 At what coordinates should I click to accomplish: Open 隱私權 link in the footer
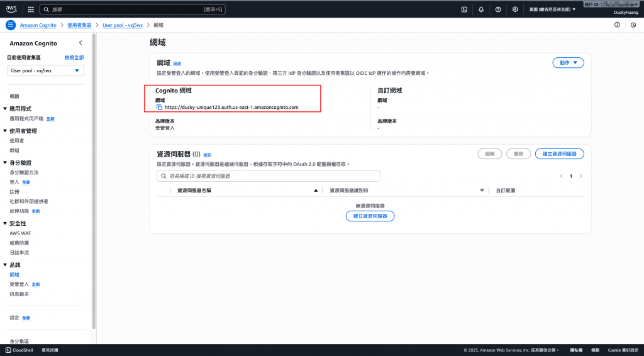coord(576,350)
